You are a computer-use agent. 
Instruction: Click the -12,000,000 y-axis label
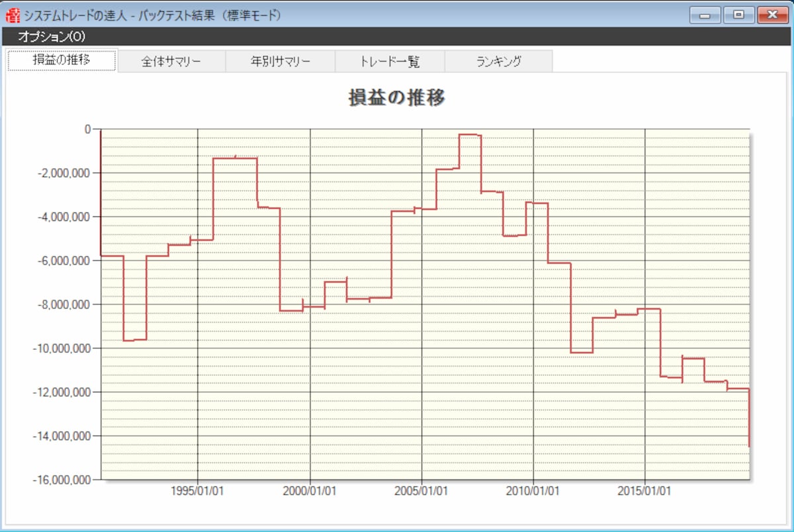(x=61, y=392)
